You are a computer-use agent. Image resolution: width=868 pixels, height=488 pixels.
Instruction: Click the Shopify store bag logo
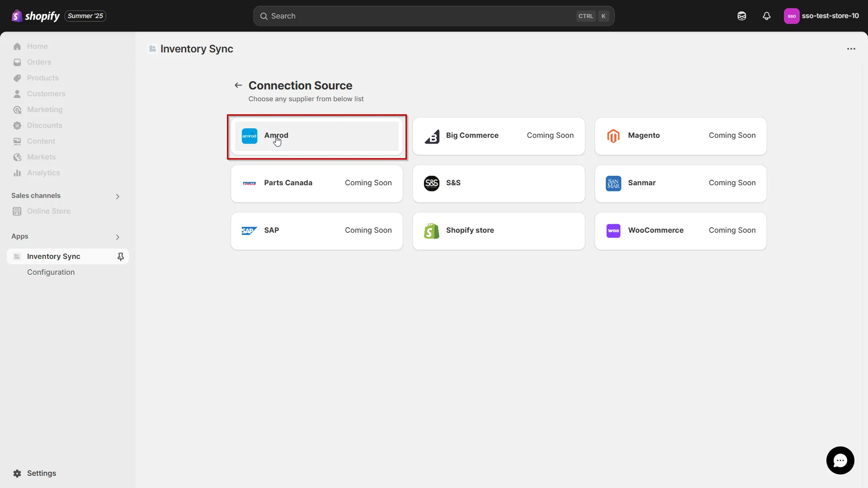pos(432,231)
